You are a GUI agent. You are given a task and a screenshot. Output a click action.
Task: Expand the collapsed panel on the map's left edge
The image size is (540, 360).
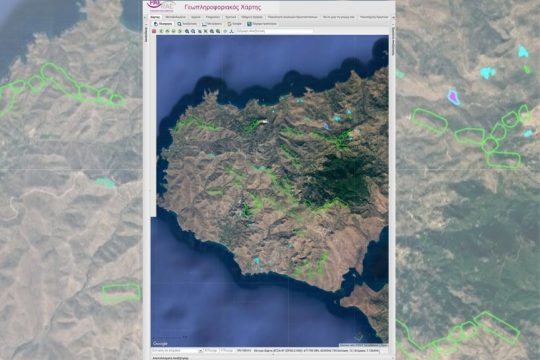[146, 34]
